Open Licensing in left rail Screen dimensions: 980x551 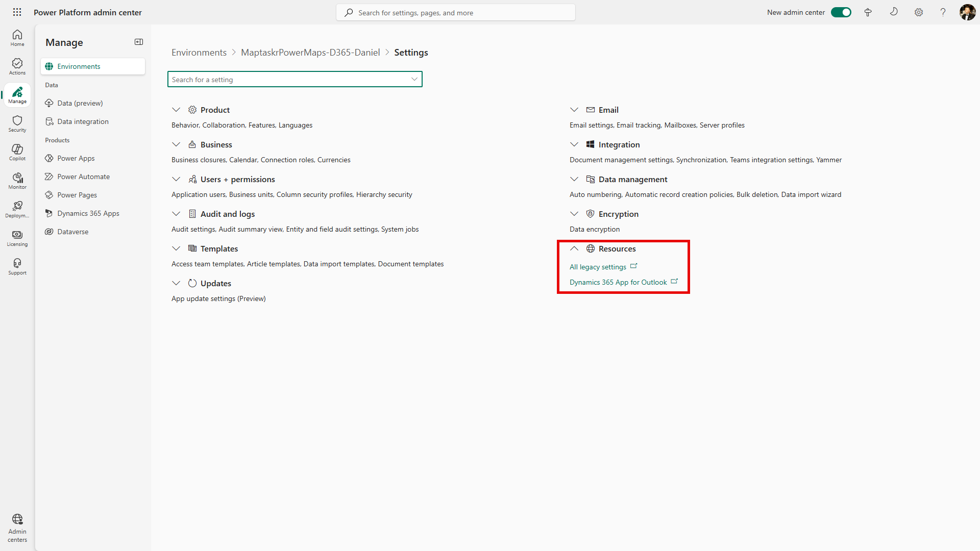coord(17,238)
